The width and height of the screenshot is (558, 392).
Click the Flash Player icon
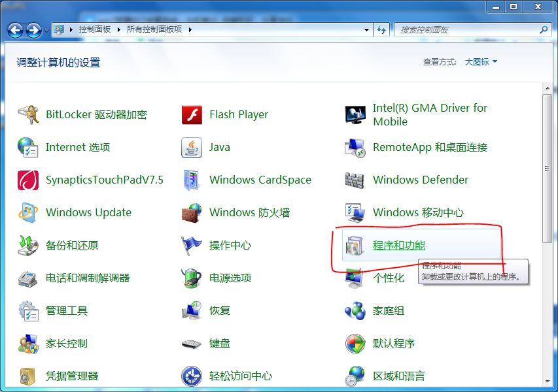[x=192, y=114]
